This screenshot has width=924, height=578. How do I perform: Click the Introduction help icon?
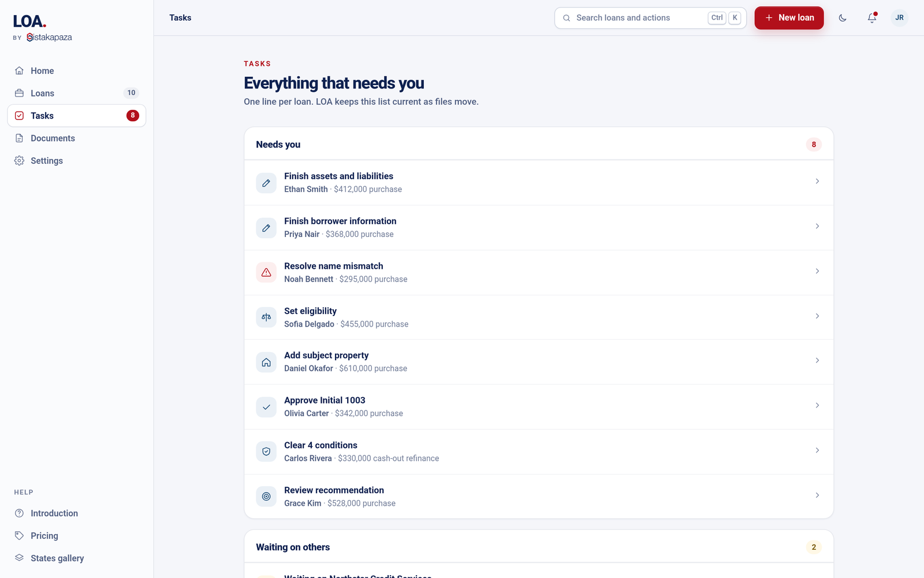[19, 513]
